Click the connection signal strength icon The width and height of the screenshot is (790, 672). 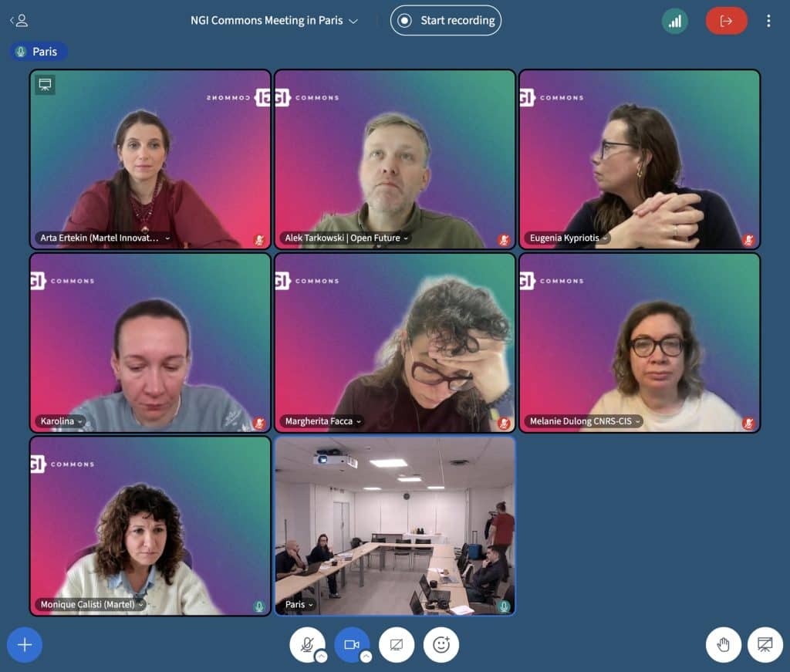[x=674, y=21]
